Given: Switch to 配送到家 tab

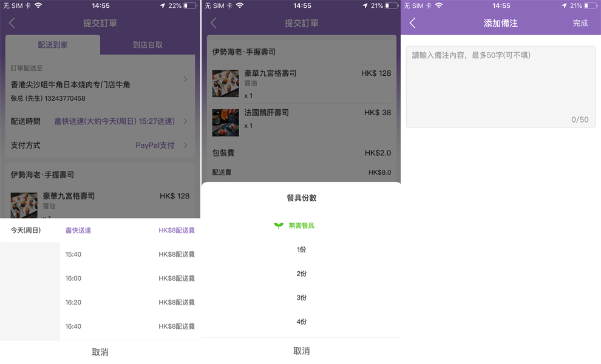Looking at the screenshot, I should (52, 45).
